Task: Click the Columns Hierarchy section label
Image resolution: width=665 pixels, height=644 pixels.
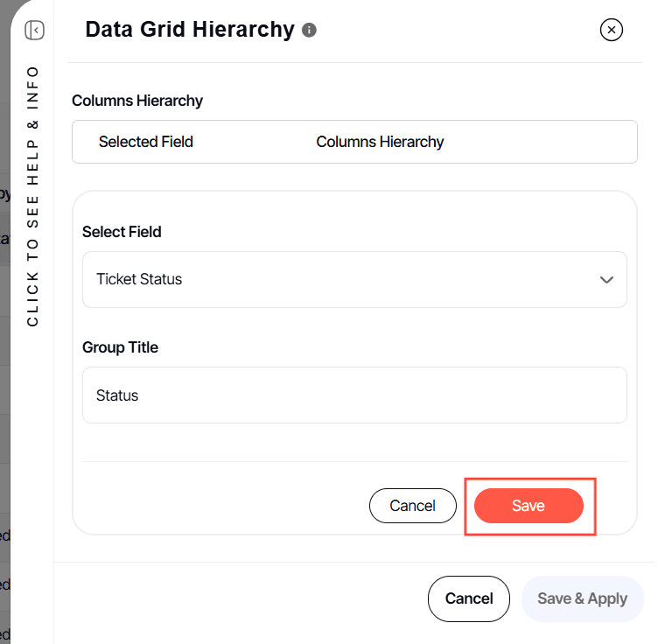Action: pyautogui.click(x=137, y=101)
